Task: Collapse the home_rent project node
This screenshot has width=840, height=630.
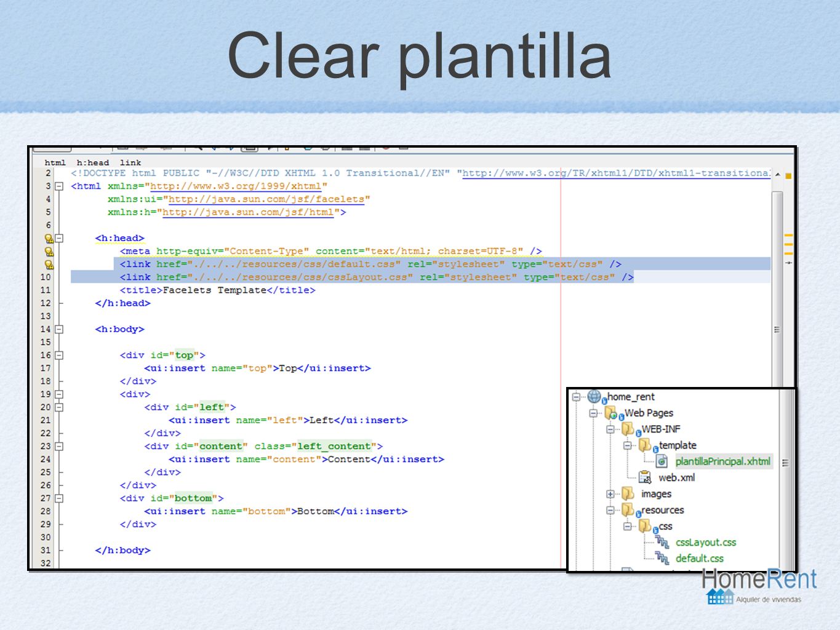Action: click(576, 397)
